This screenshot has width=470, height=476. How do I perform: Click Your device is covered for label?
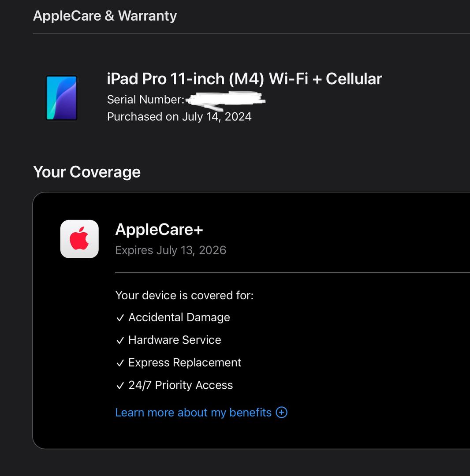tap(184, 295)
